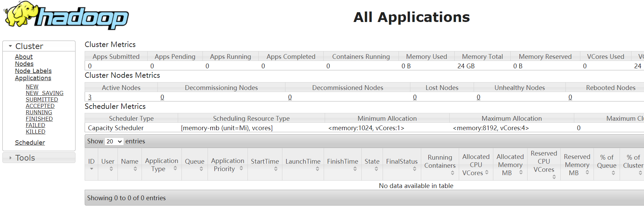Filter applications by ACCEPTED state
The height and width of the screenshot is (210, 644).
point(40,106)
